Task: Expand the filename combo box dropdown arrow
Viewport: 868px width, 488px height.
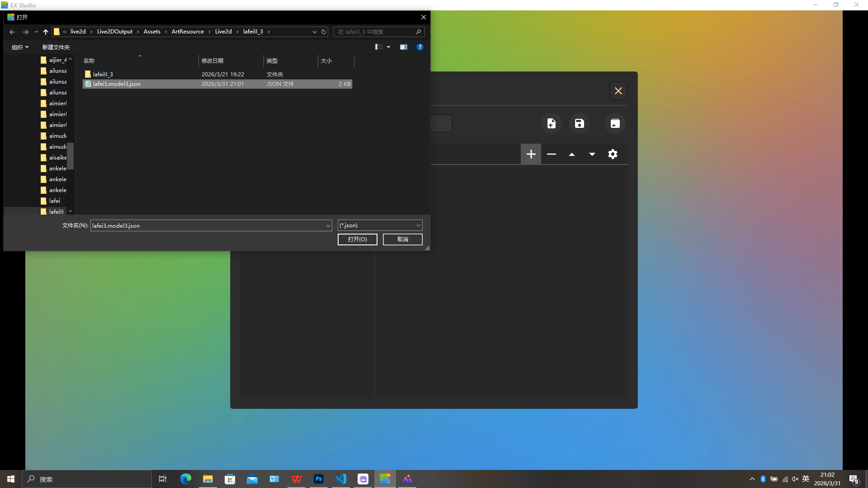Action: (328, 225)
